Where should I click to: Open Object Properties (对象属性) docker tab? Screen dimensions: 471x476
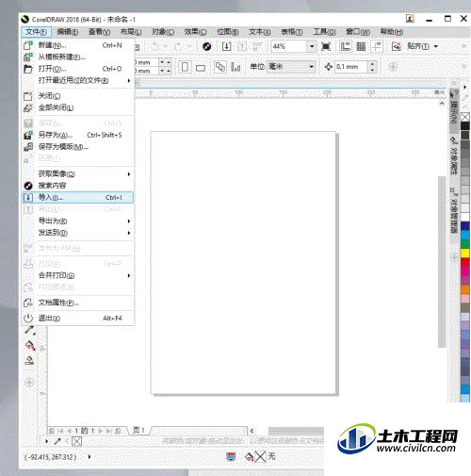[x=453, y=156]
